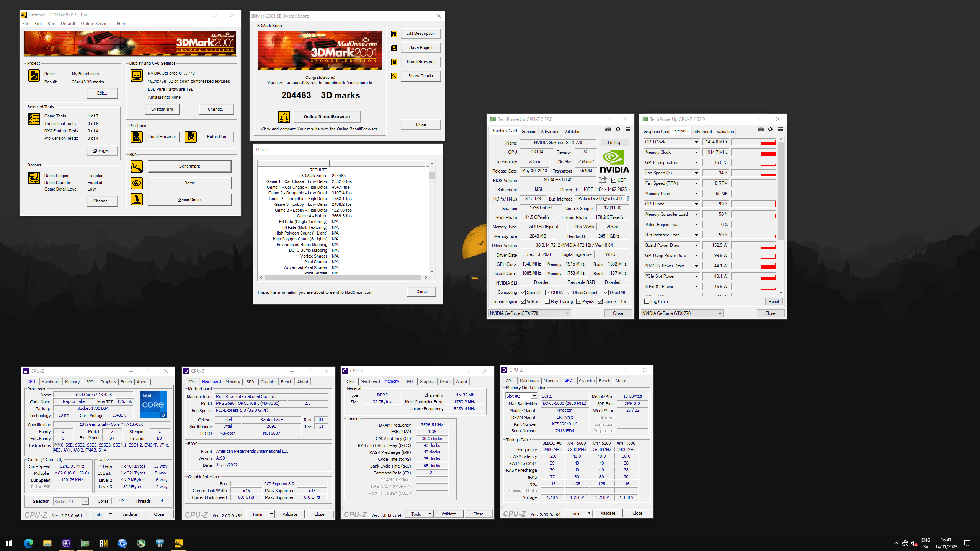Open File Explorer from the taskbar

point(47,543)
